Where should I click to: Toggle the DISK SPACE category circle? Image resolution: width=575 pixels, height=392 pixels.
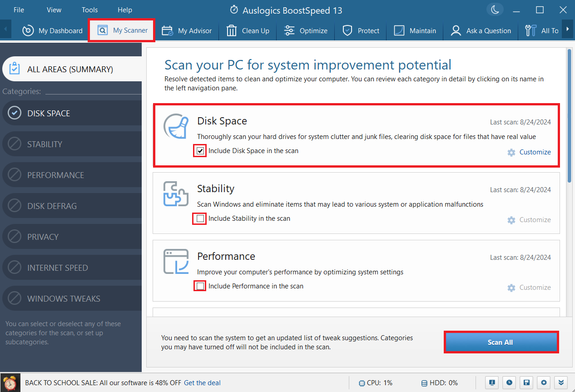(15, 113)
